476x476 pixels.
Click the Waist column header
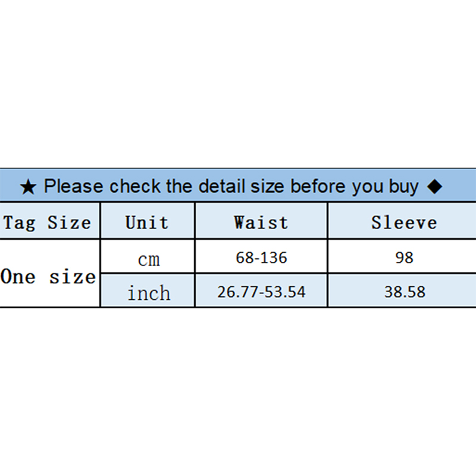coord(261,223)
